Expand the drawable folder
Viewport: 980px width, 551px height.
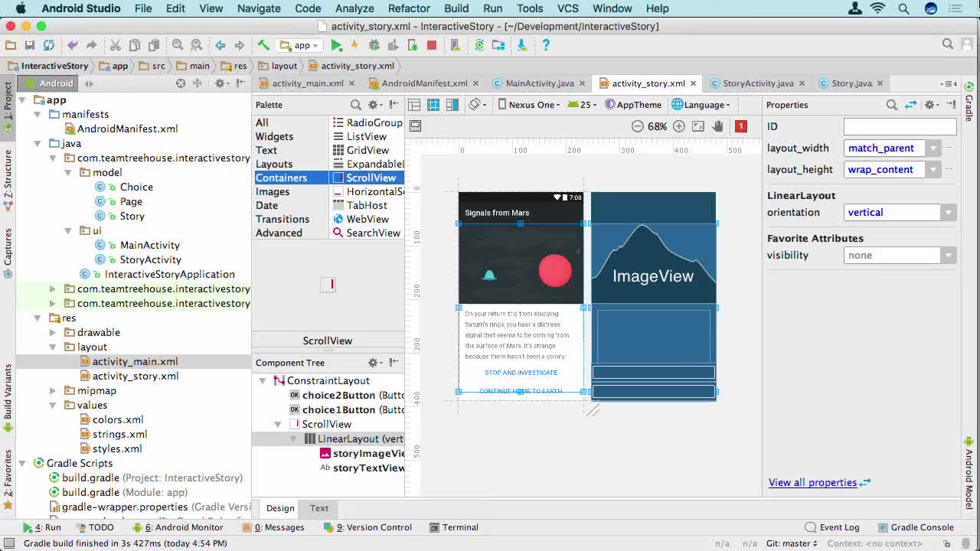pos(52,333)
